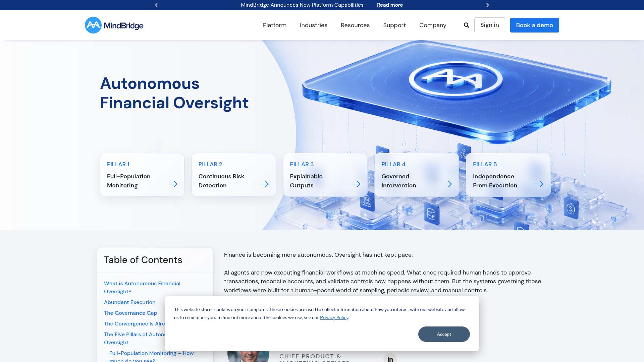
Task: Select Continuous Risk Detection pillar title
Action: pos(221,181)
